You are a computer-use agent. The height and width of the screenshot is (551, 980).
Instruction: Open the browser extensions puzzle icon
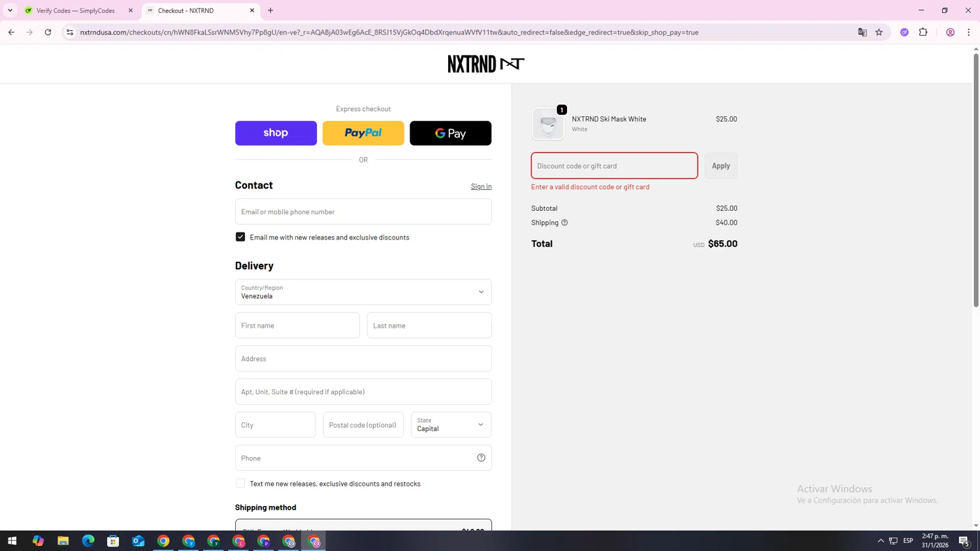click(x=923, y=32)
